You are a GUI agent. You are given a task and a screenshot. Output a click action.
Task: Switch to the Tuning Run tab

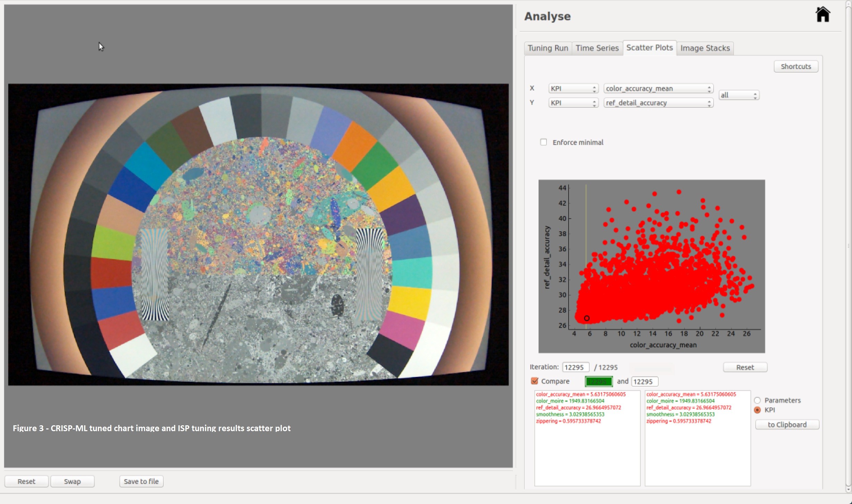[x=548, y=48]
